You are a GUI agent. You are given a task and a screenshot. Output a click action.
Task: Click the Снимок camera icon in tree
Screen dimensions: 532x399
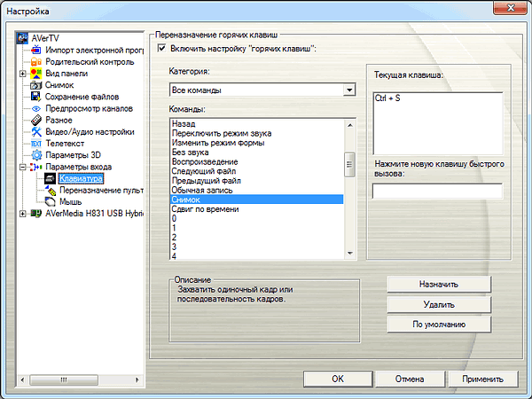point(36,85)
